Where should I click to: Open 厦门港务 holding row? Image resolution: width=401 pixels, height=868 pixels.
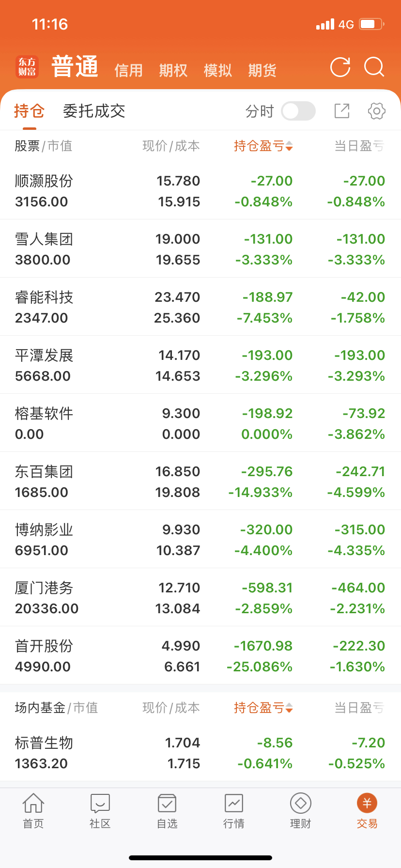point(200,597)
